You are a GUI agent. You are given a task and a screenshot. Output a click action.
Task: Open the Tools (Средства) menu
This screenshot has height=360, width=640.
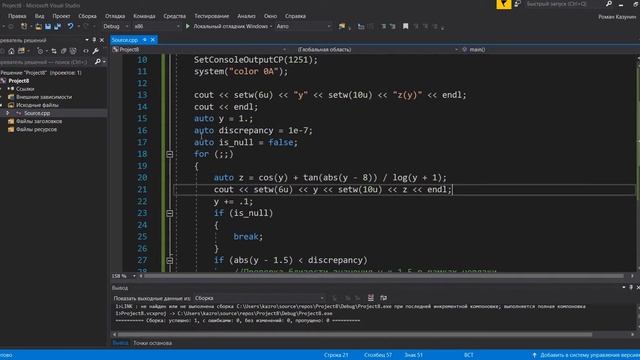pos(174,16)
